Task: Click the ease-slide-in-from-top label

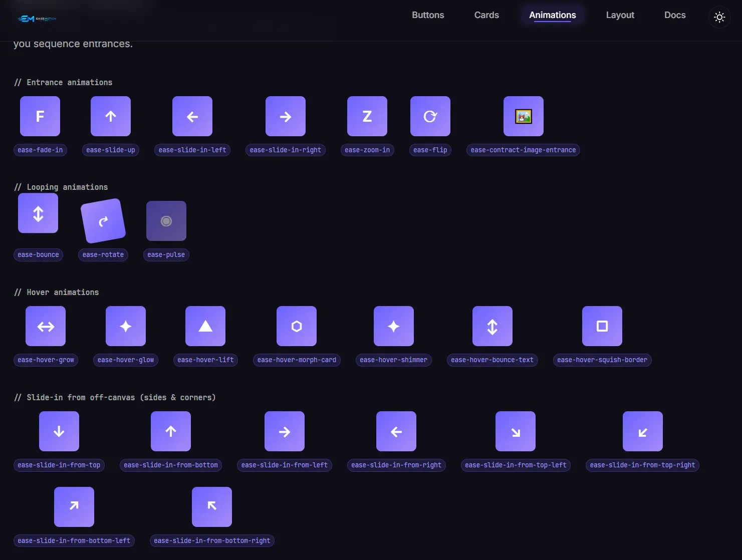Action: point(59,465)
